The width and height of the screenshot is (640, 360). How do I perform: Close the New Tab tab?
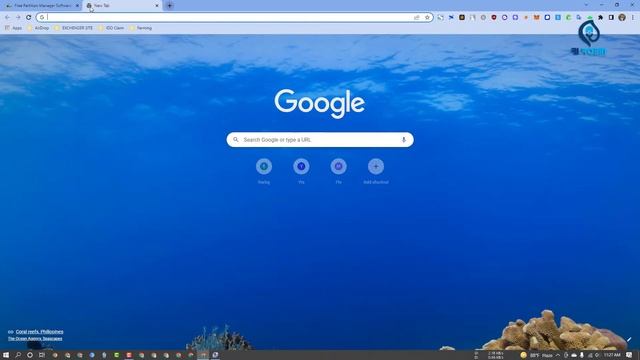157,6
